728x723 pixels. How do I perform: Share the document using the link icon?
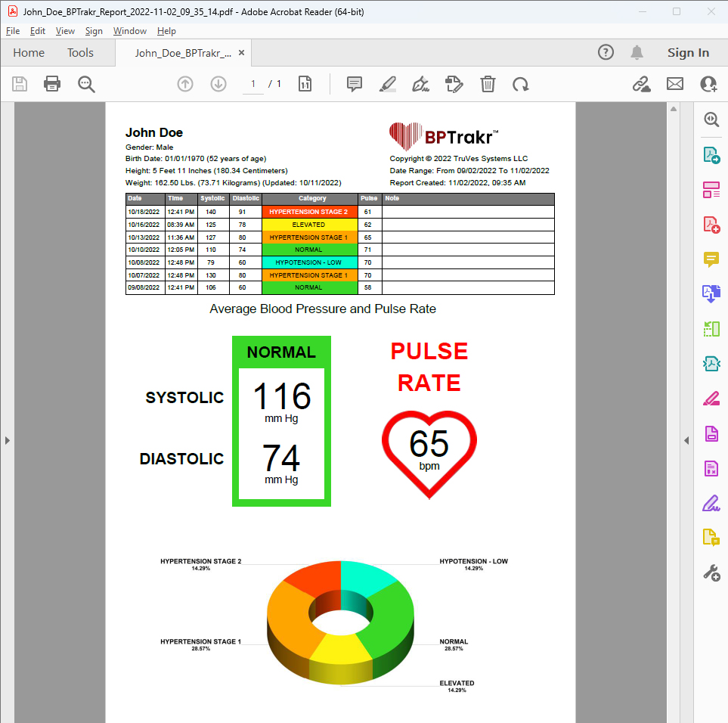[641, 84]
